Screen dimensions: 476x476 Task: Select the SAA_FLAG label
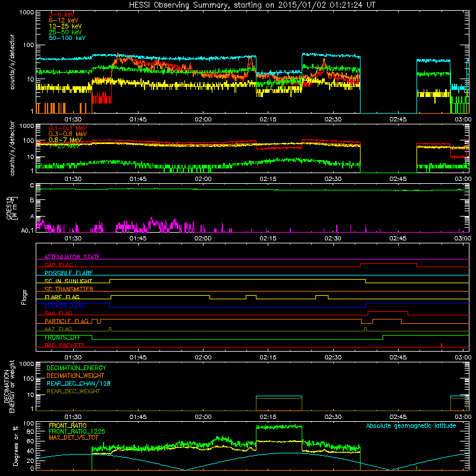tap(58, 313)
